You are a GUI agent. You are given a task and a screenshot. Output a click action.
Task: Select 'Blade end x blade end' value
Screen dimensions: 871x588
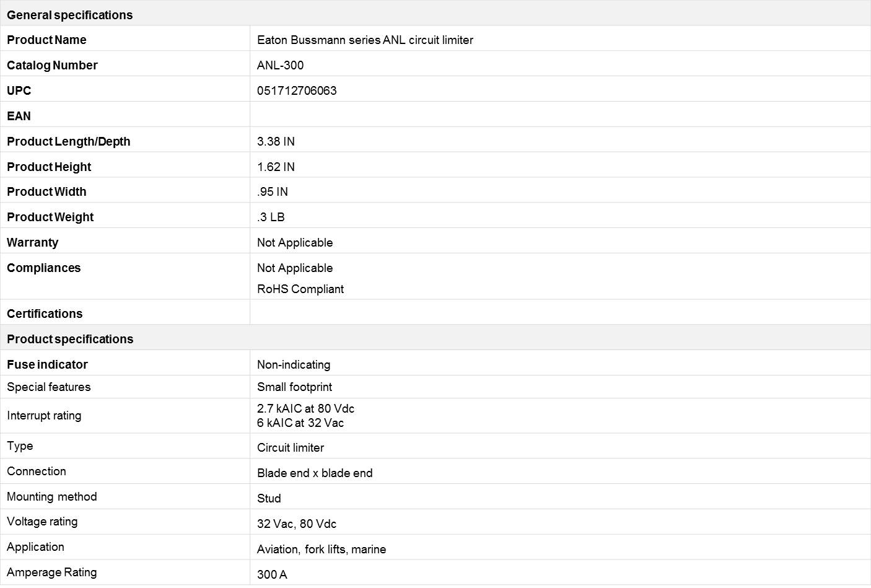315,473
